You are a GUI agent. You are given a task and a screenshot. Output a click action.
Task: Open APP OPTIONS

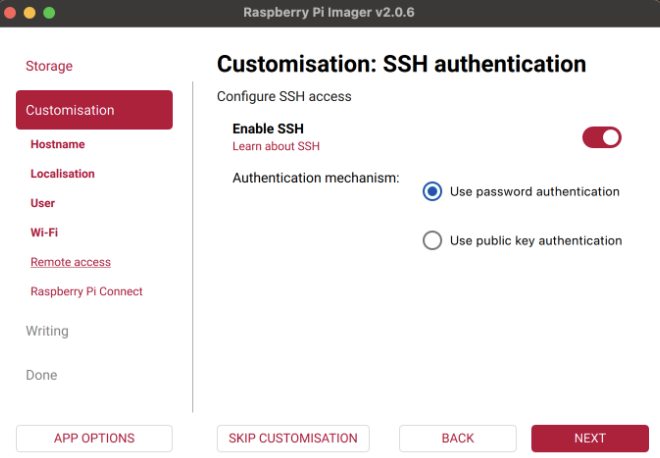[94, 438]
